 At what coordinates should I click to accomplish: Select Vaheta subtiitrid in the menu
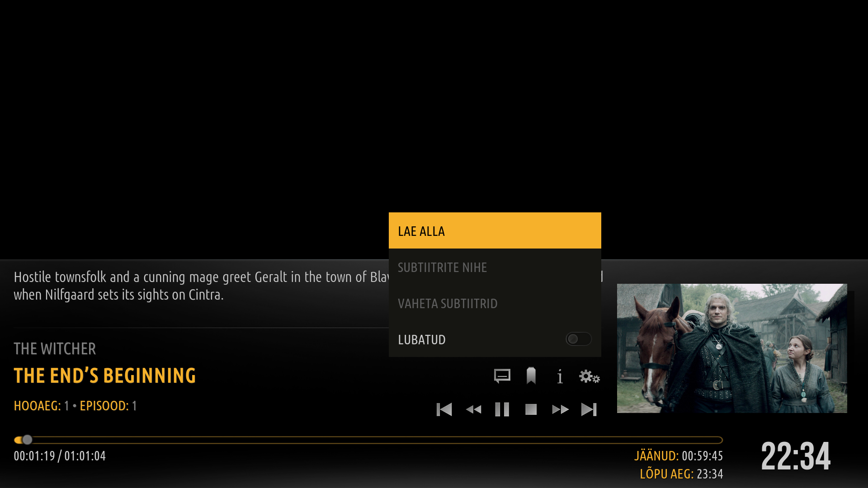click(x=495, y=303)
